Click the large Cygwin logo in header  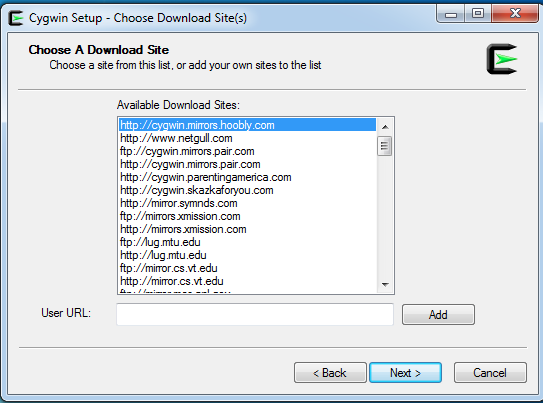coord(502,59)
